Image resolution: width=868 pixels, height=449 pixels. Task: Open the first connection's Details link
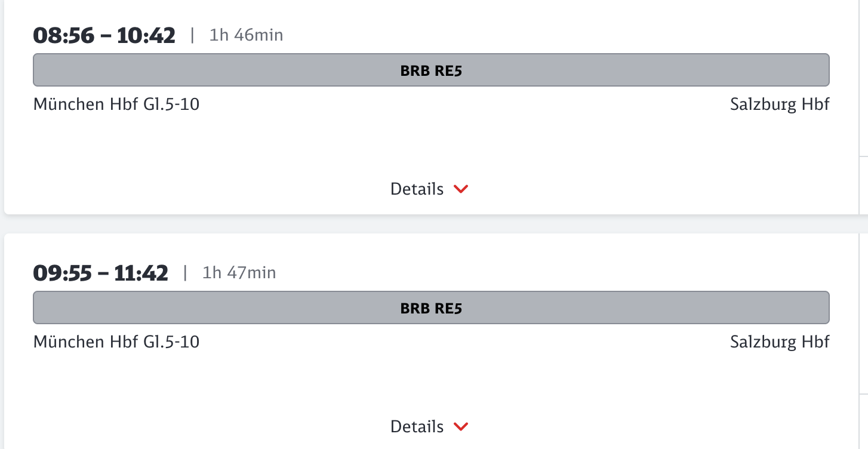pos(416,189)
